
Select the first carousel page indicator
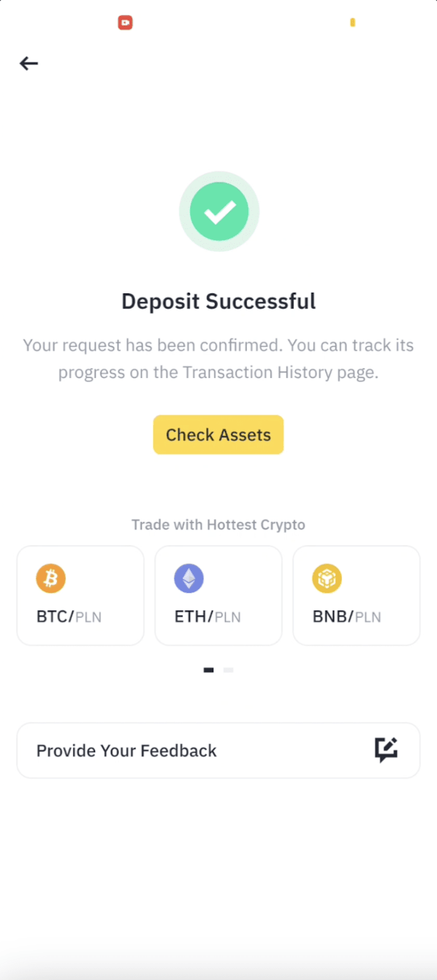point(208,669)
